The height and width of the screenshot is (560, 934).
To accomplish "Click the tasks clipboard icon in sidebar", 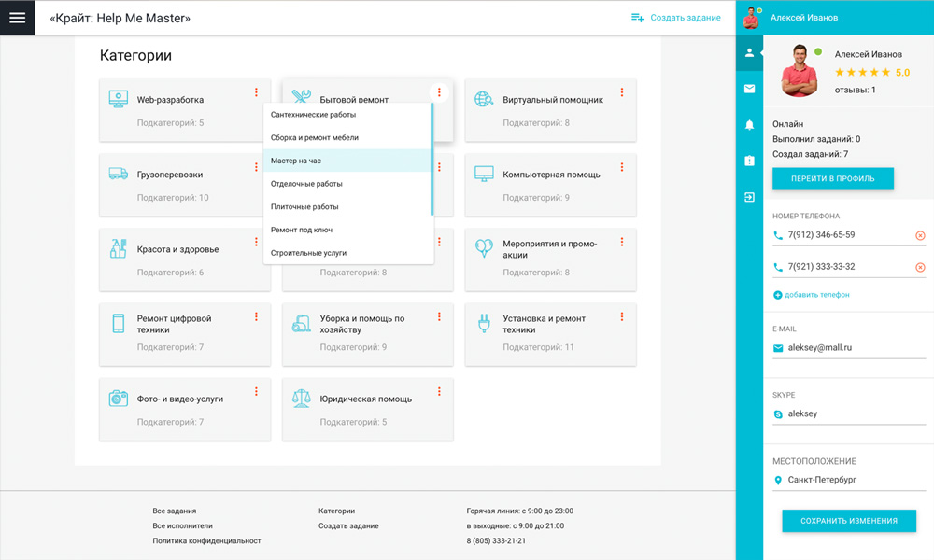I will point(749,161).
